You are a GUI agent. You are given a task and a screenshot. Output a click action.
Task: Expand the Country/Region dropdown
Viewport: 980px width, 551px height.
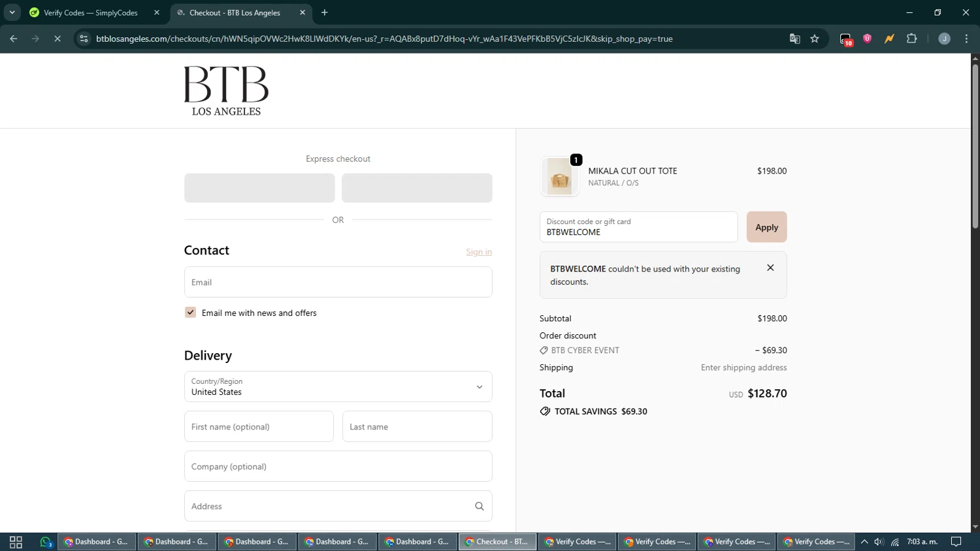point(338,386)
